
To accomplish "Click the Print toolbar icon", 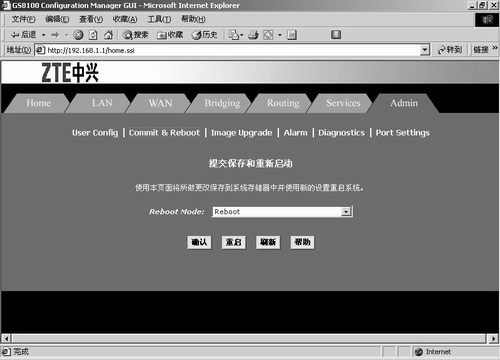I will click(x=253, y=35).
